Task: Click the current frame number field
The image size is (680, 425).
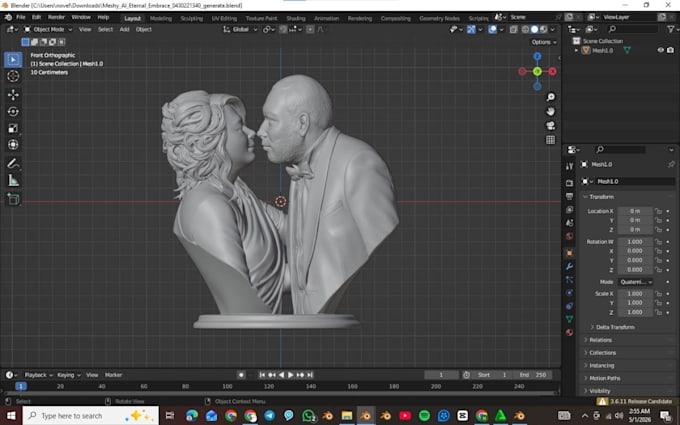Action: [x=441, y=375]
